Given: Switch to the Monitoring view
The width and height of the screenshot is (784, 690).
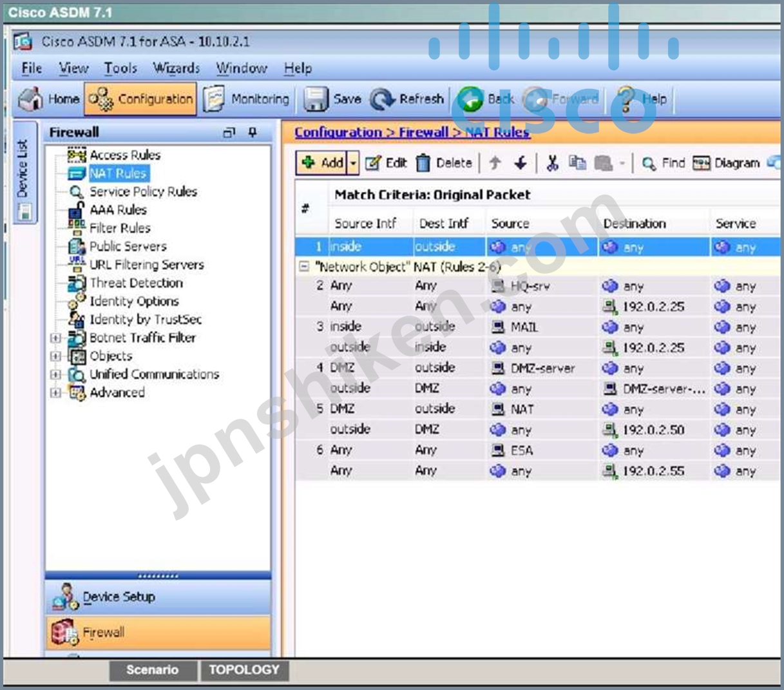Looking at the screenshot, I should 246,99.
